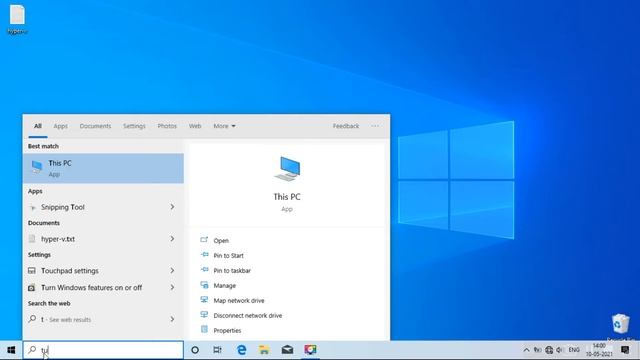Select the Snipping Tool result

tap(96, 207)
